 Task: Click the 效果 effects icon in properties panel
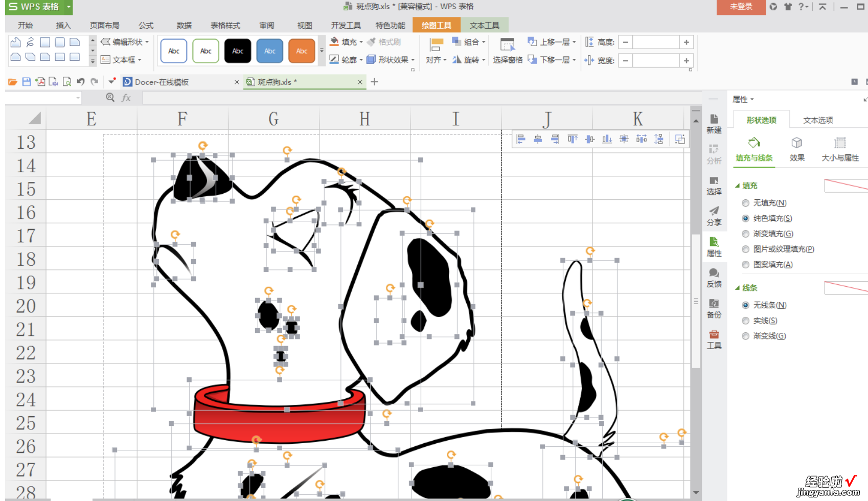pos(797,149)
